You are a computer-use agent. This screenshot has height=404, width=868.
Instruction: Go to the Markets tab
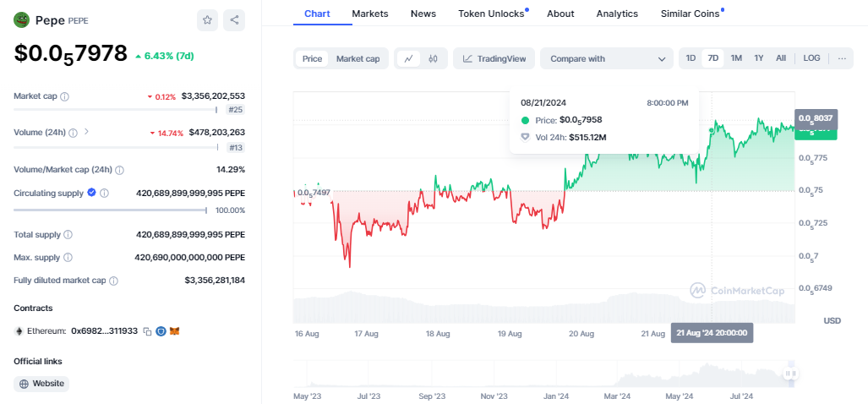coord(370,14)
